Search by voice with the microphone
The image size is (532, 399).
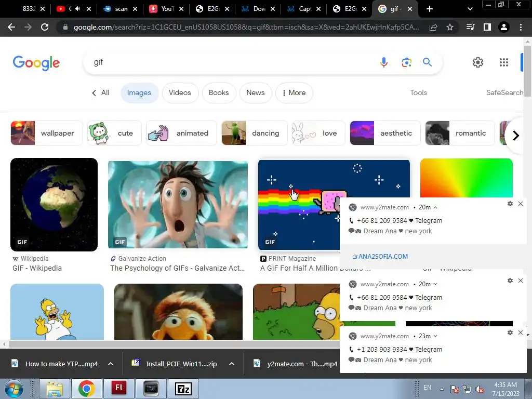pyautogui.click(x=384, y=62)
